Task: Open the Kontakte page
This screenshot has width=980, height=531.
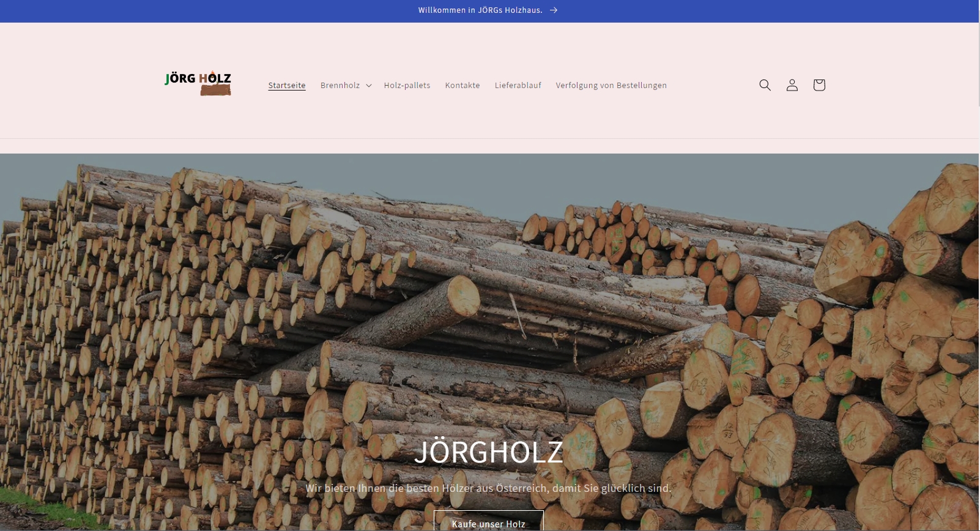Action: point(462,86)
